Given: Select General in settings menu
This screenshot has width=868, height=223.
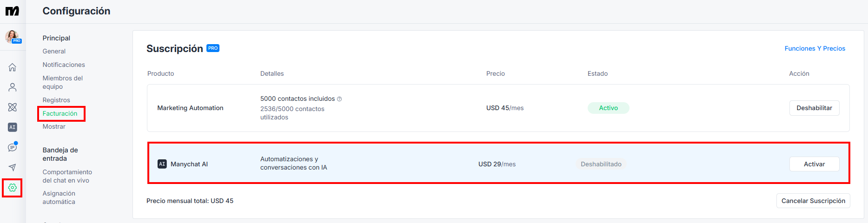Looking at the screenshot, I should point(54,51).
